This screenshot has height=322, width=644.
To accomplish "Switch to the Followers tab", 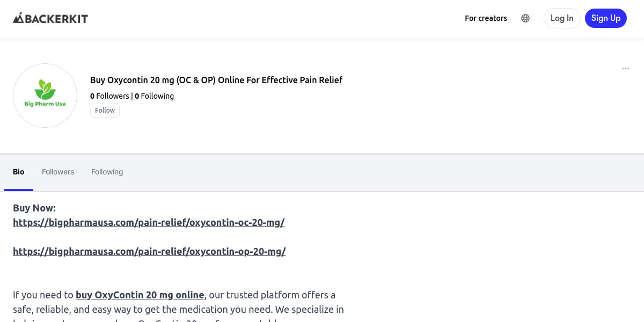I will coord(58,172).
